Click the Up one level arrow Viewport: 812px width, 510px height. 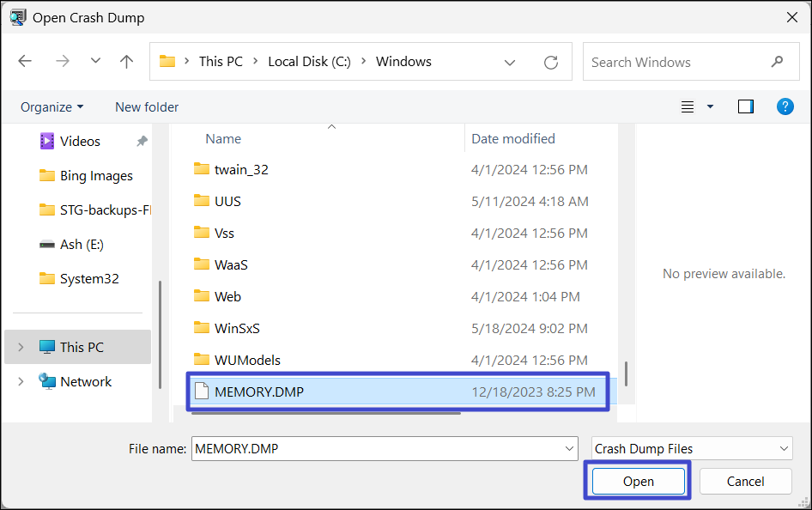(127, 62)
